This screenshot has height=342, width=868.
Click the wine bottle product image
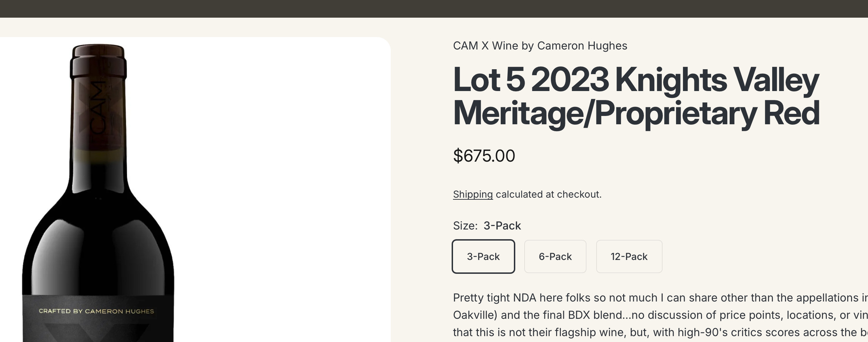[x=98, y=208]
